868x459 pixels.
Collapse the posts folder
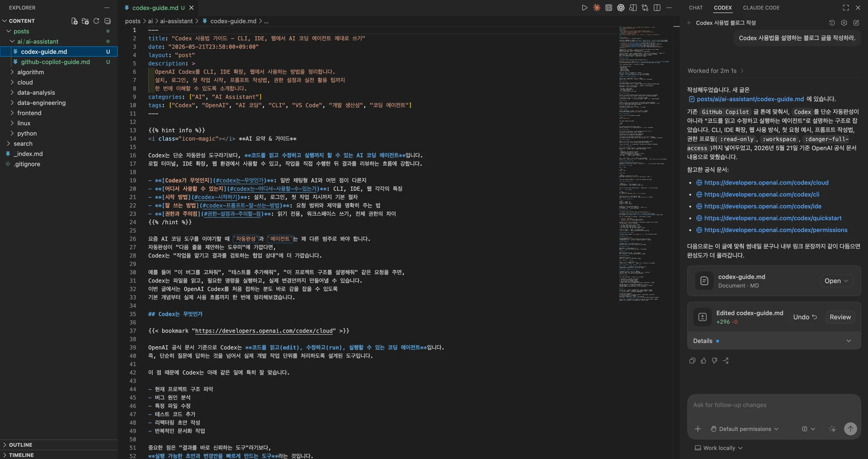(59, 31)
